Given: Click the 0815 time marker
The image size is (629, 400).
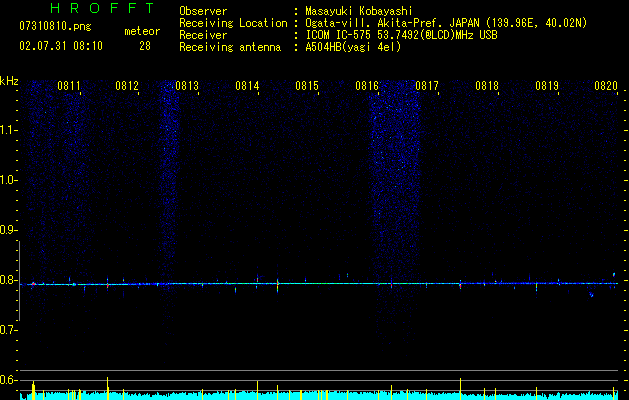Looking at the screenshot, I should [307, 86].
